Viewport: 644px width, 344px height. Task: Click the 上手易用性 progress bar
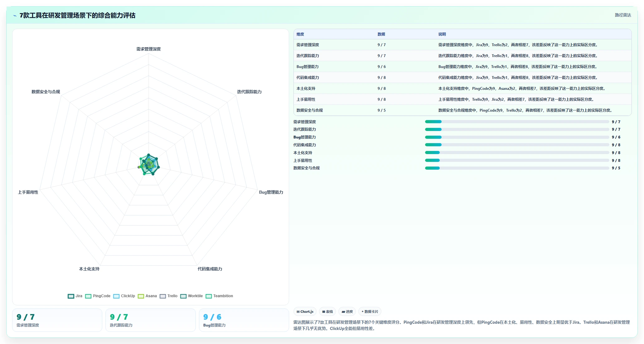pyautogui.click(x=517, y=160)
